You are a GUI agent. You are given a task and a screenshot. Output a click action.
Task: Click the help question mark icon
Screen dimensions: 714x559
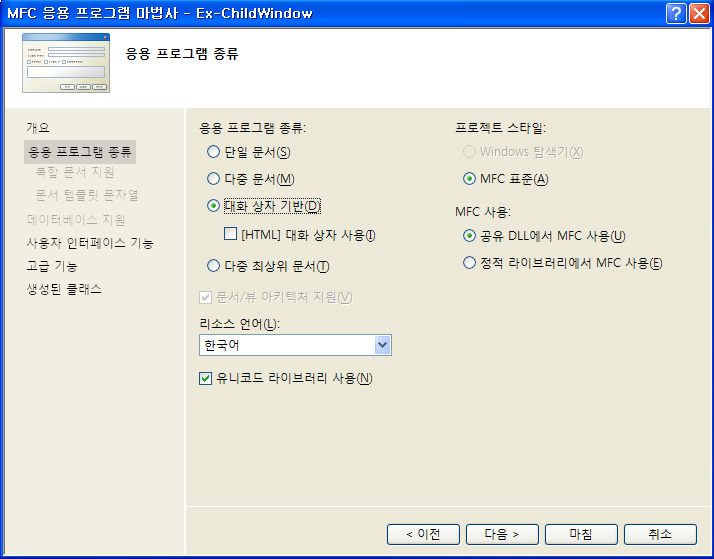click(x=676, y=14)
